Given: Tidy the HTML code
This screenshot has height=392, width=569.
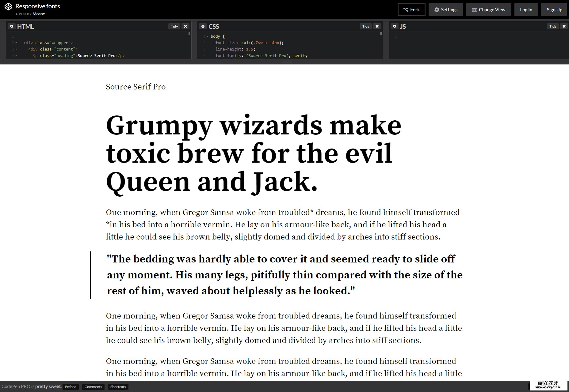Looking at the screenshot, I should pos(174,26).
